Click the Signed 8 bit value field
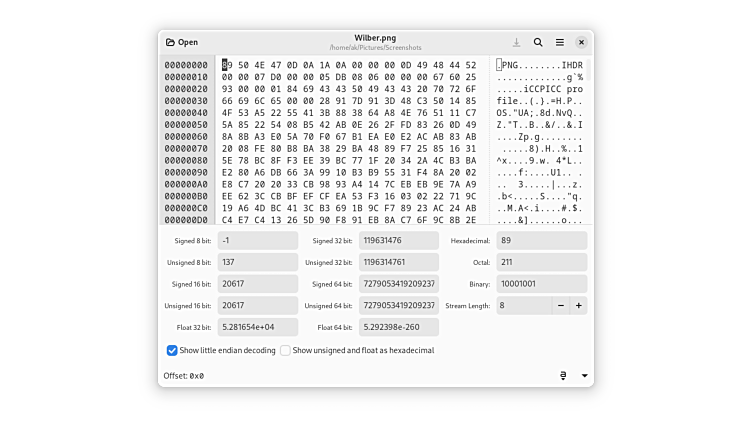752x423 pixels. point(258,240)
